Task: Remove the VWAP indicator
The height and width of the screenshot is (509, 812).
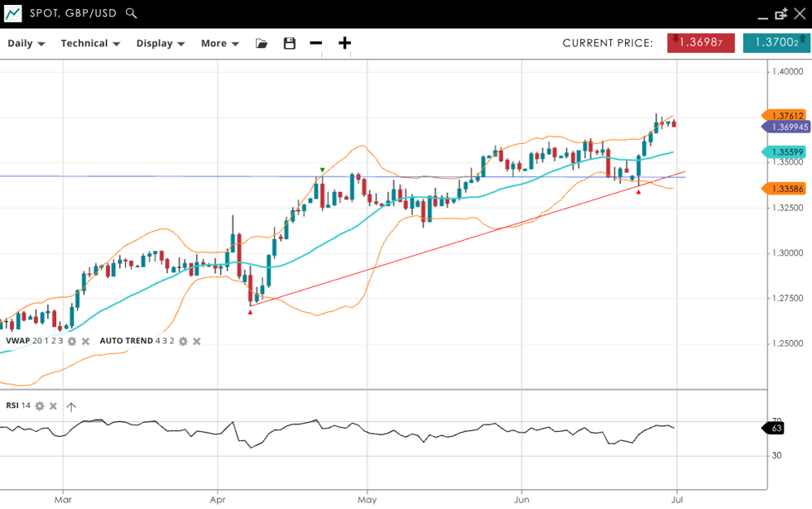Action: click(85, 341)
